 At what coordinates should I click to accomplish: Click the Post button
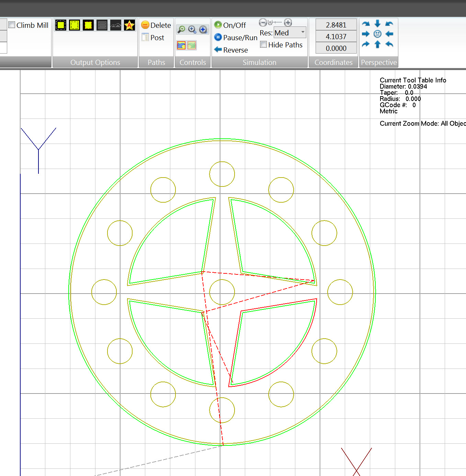153,37
